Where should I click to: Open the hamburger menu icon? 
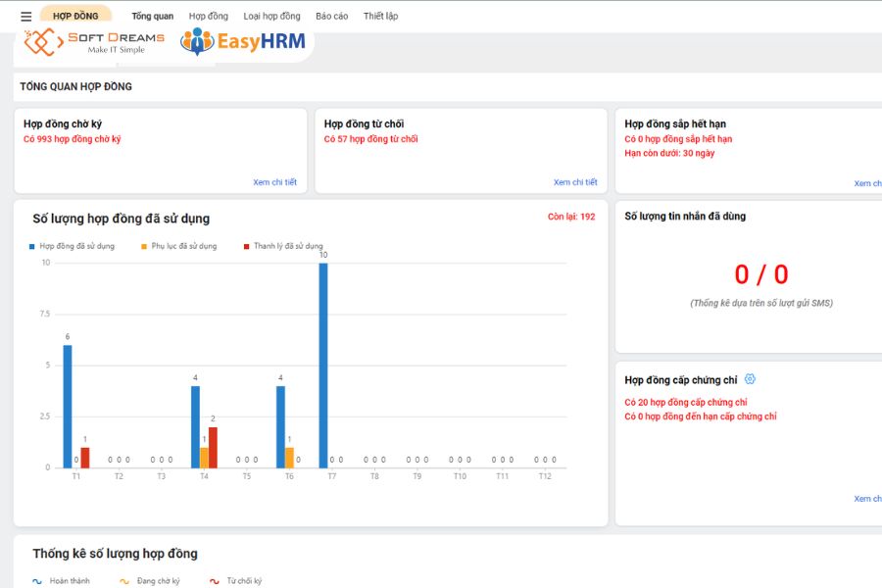pyautogui.click(x=25, y=17)
